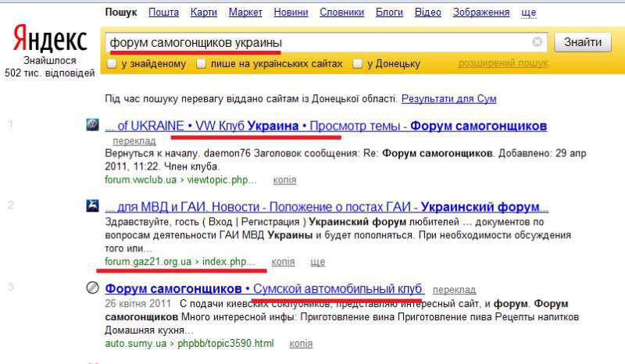Image resolution: width=625 pixels, height=364 pixels.
Task: Clear the search query with the X icon
Action: pyautogui.click(x=537, y=41)
